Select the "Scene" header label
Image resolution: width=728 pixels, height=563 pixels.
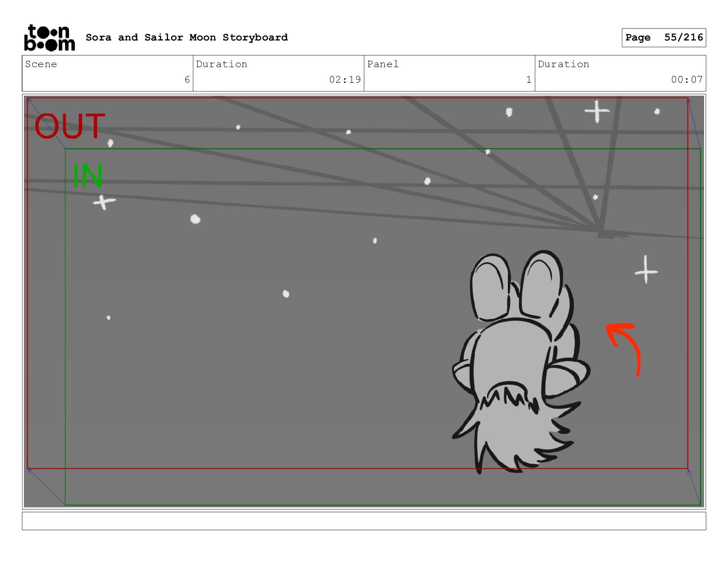pos(41,64)
